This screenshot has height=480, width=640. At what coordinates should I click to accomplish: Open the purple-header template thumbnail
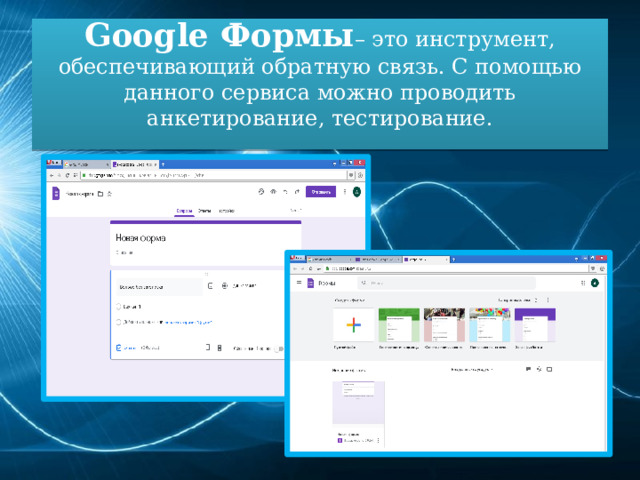[535, 325]
